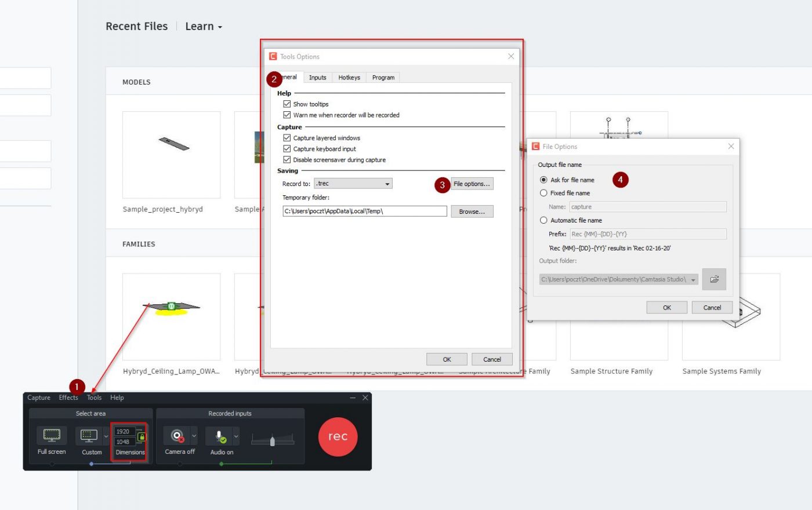Click the Camera off webcam icon
Image resolution: width=812 pixels, height=510 pixels.
pyautogui.click(x=177, y=435)
